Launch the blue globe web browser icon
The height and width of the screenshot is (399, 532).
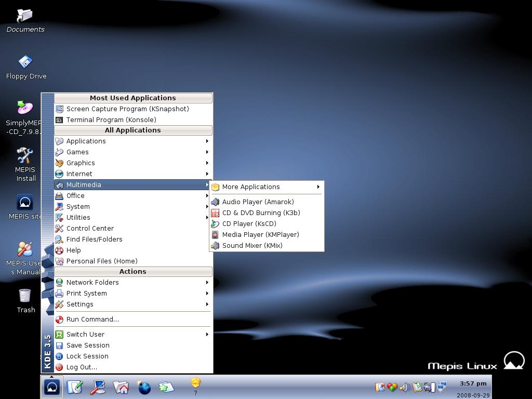[x=144, y=387]
